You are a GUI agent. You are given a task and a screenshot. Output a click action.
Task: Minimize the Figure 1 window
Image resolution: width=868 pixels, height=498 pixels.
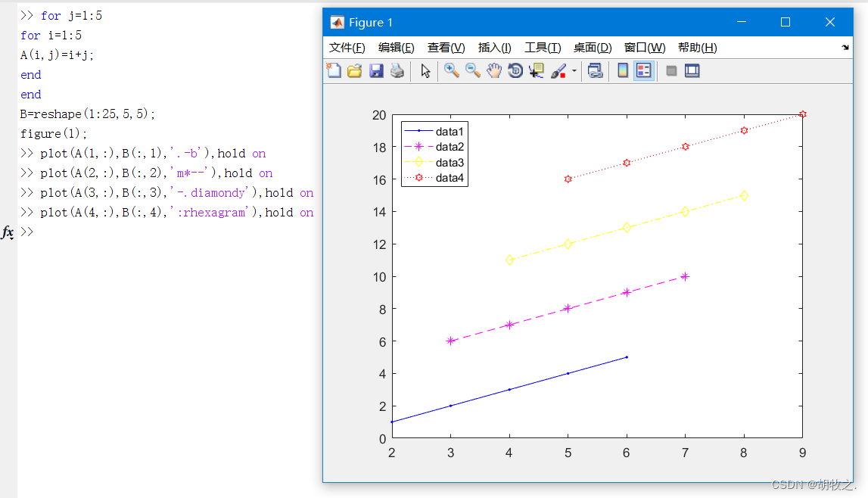742,22
